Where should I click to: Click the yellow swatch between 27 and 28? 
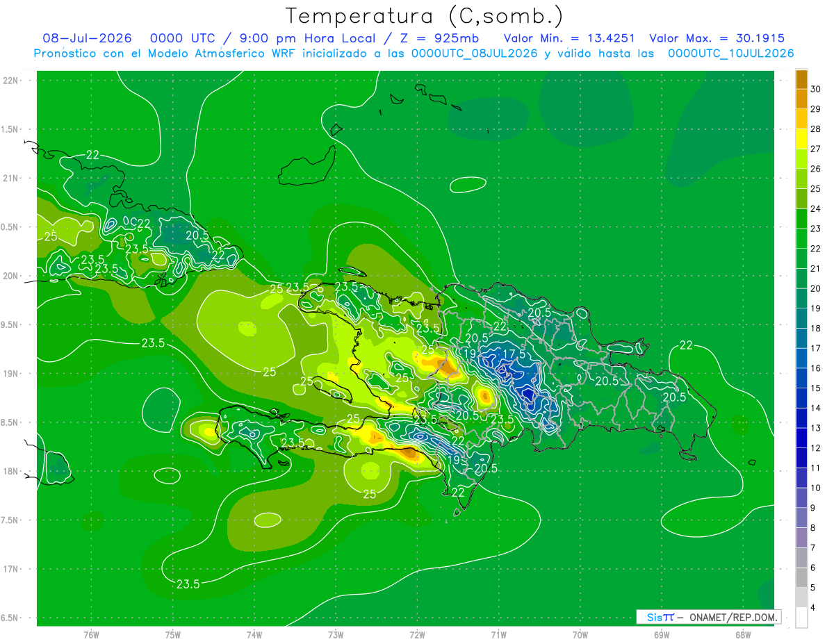[x=801, y=139]
